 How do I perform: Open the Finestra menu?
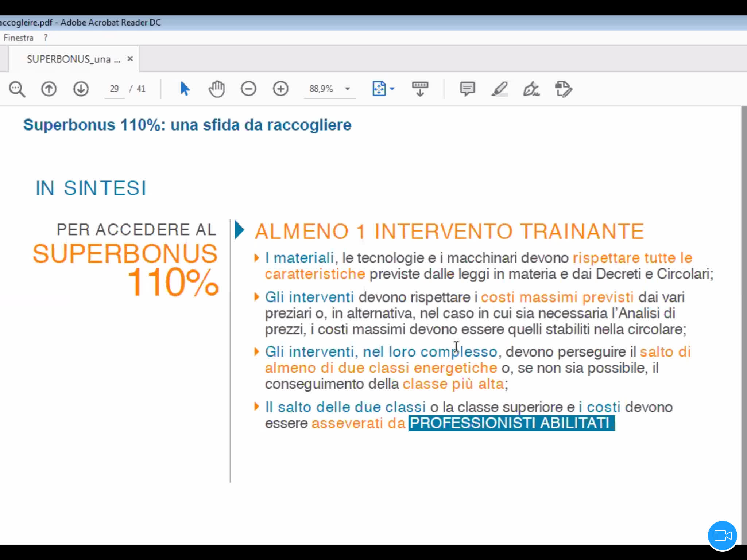pos(18,38)
